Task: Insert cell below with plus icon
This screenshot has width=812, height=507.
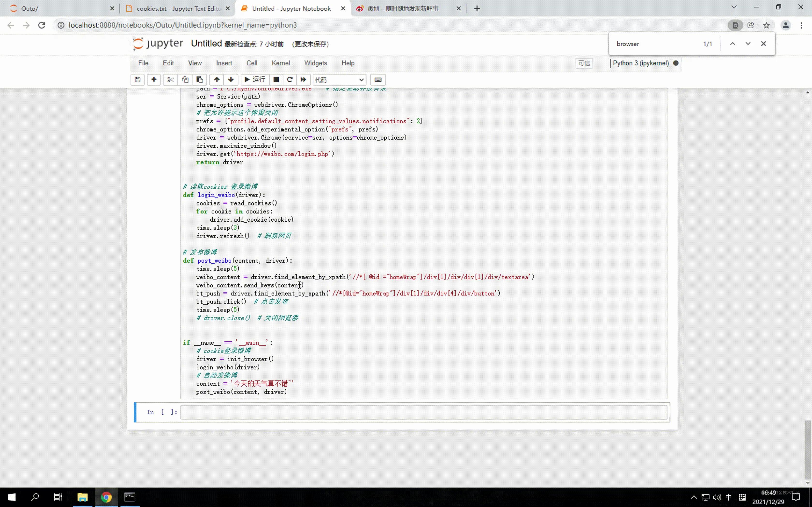Action: point(154,79)
